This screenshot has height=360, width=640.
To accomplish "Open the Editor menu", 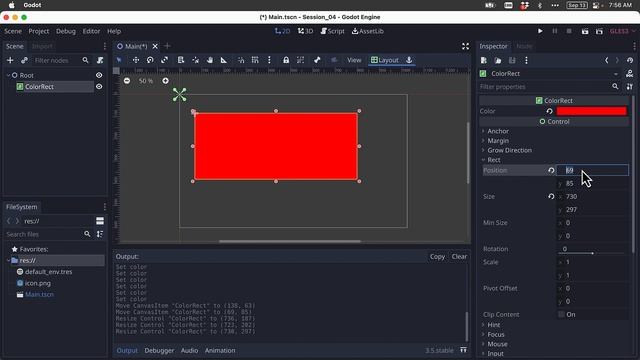I will point(91,31).
